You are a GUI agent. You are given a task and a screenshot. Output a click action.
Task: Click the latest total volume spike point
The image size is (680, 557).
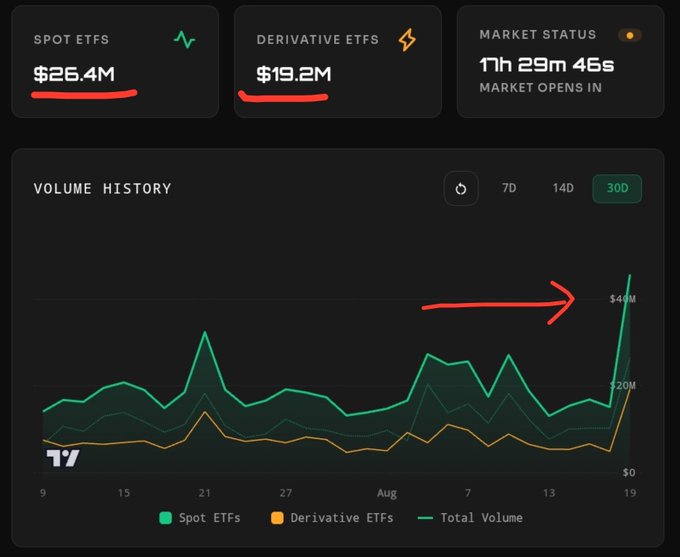tap(630, 275)
